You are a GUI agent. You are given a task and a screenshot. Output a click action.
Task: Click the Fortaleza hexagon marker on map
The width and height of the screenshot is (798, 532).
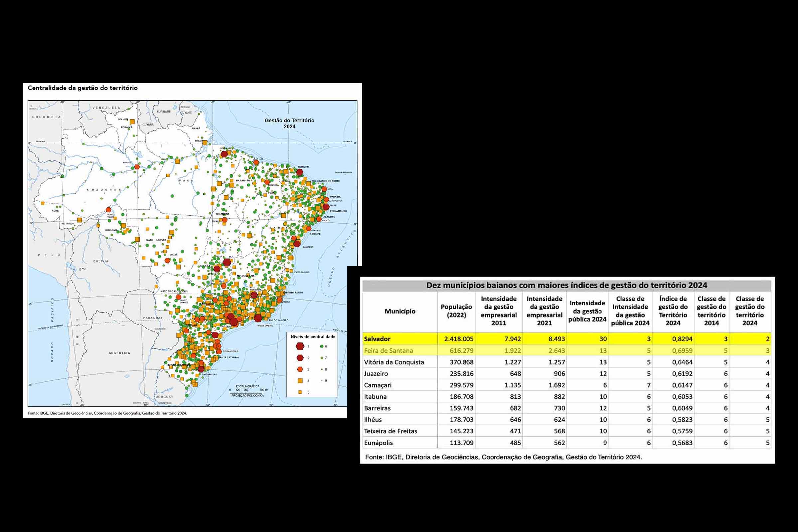click(299, 172)
